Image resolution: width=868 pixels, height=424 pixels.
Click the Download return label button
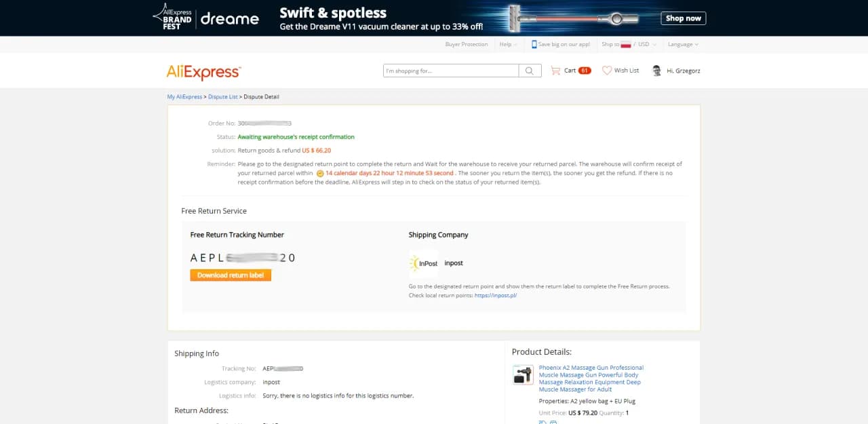[x=231, y=275]
